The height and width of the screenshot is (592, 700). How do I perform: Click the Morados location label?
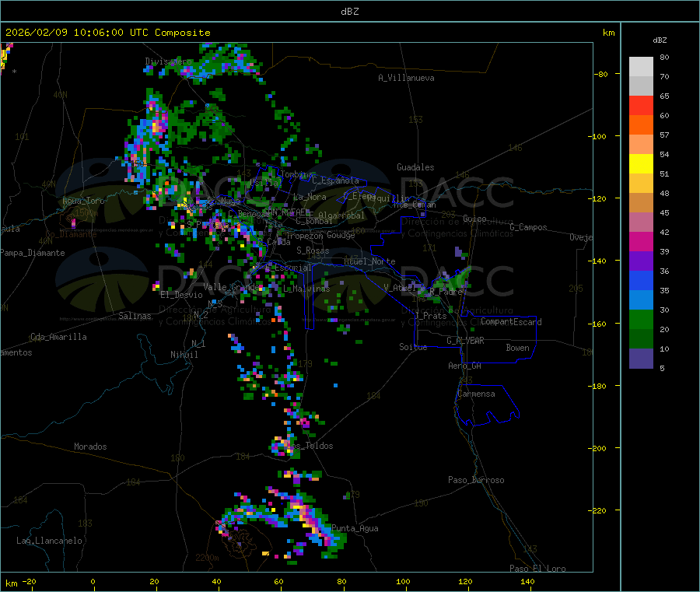click(90, 447)
